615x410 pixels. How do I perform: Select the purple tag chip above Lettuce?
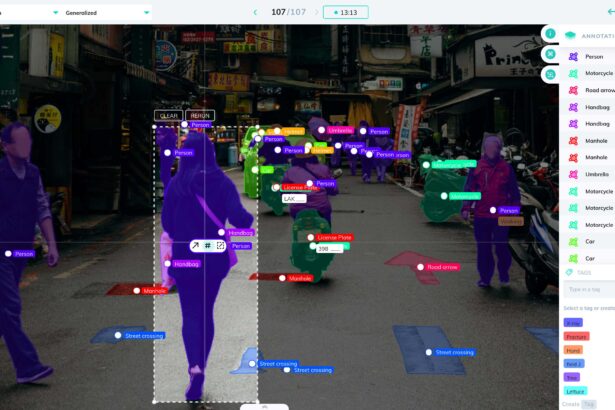pyautogui.click(x=571, y=377)
